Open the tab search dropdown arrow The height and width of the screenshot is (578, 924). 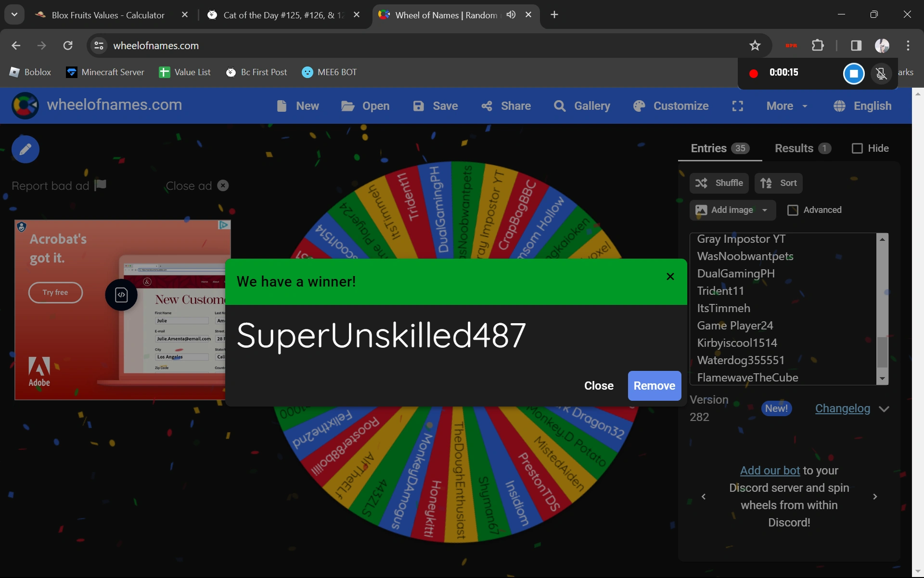(x=14, y=14)
